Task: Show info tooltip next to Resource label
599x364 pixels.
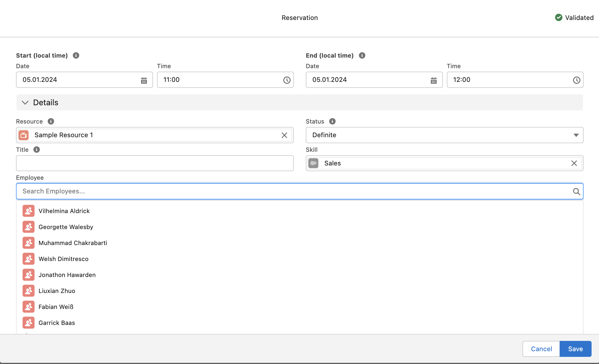Action: (51, 121)
